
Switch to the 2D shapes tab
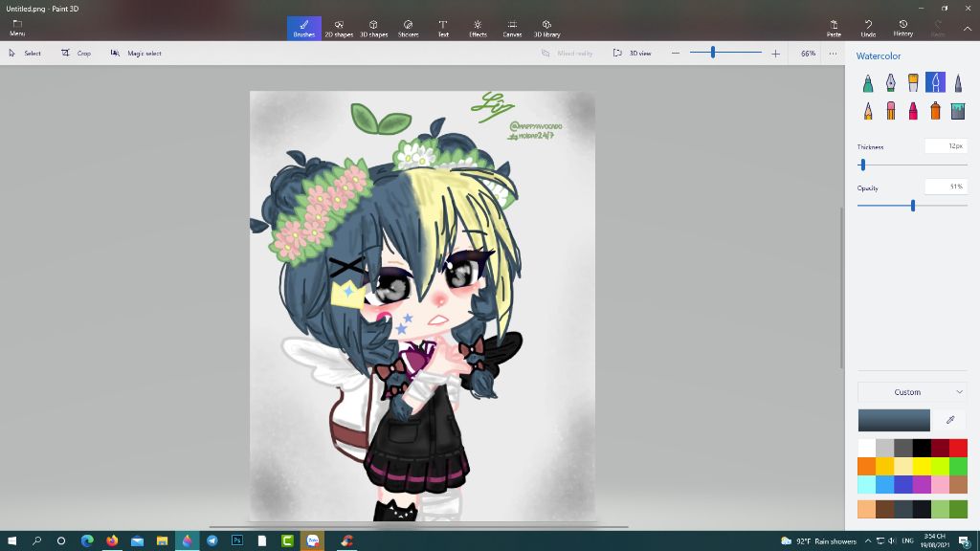tap(339, 28)
